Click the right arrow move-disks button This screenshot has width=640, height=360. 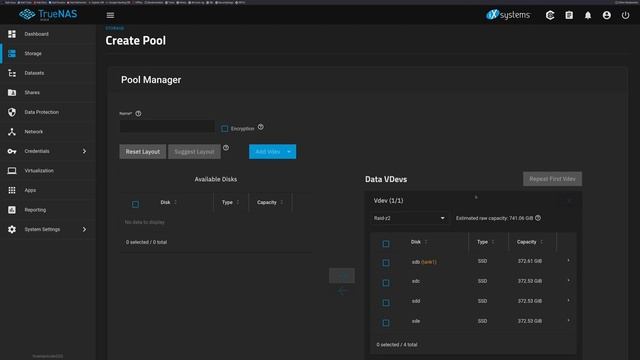point(342,276)
